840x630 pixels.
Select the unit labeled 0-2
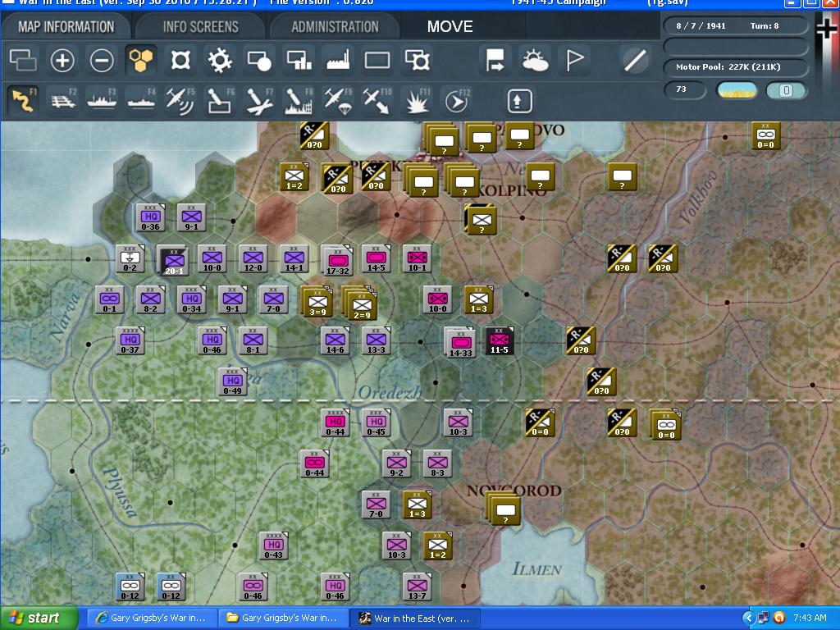[x=130, y=258]
